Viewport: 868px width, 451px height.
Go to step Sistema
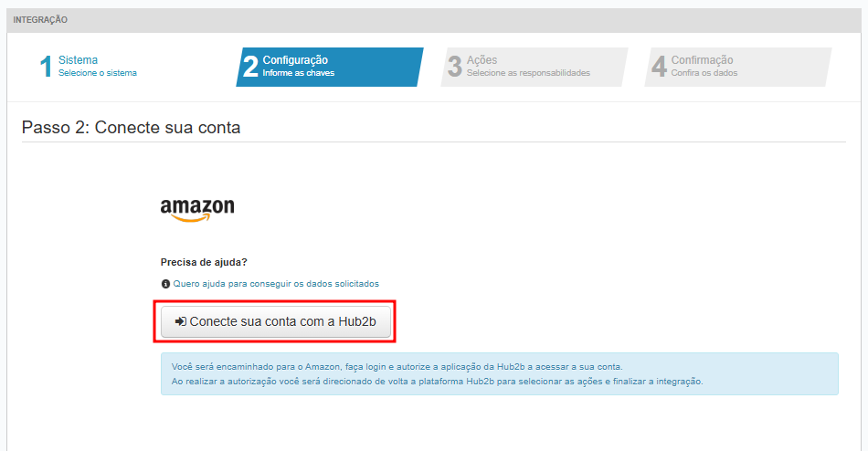(x=78, y=59)
